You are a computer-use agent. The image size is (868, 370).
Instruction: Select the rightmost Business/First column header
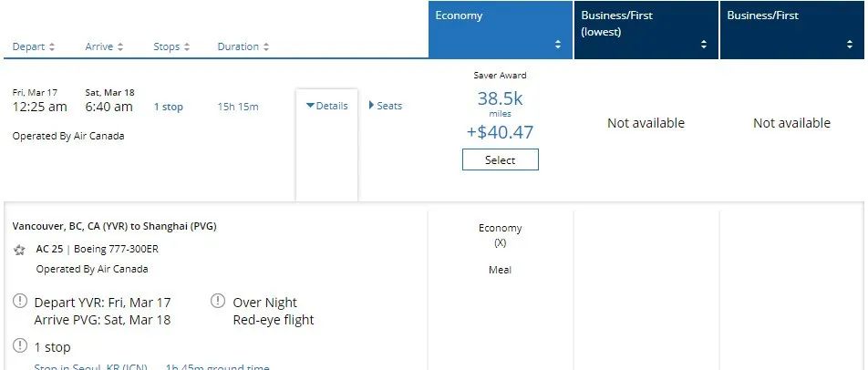[791, 29]
